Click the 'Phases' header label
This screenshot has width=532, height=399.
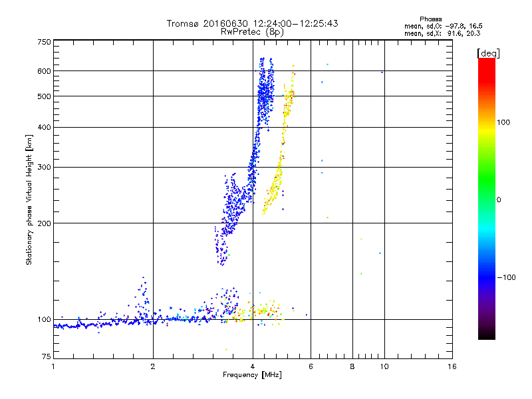[430, 19]
